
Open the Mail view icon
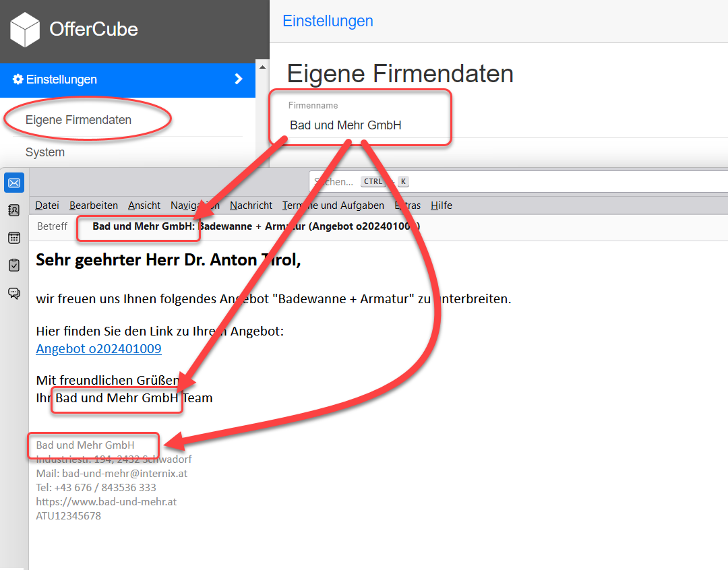pyautogui.click(x=14, y=183)
